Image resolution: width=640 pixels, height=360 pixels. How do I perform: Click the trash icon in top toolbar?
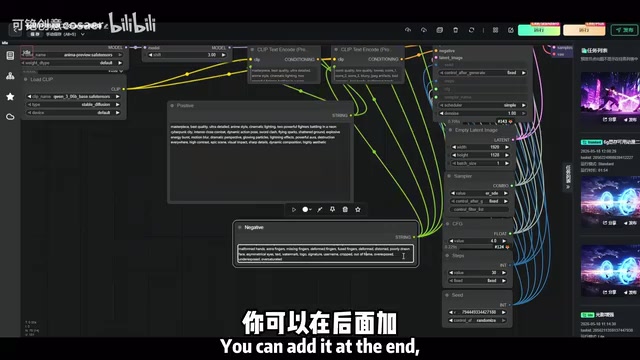(456, 30)
